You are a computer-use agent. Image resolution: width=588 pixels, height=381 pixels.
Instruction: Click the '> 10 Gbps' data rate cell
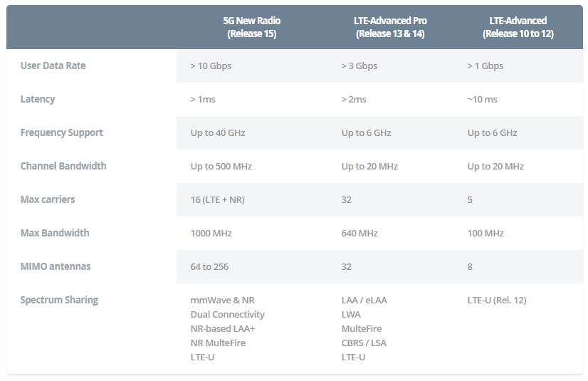(211, 66)
